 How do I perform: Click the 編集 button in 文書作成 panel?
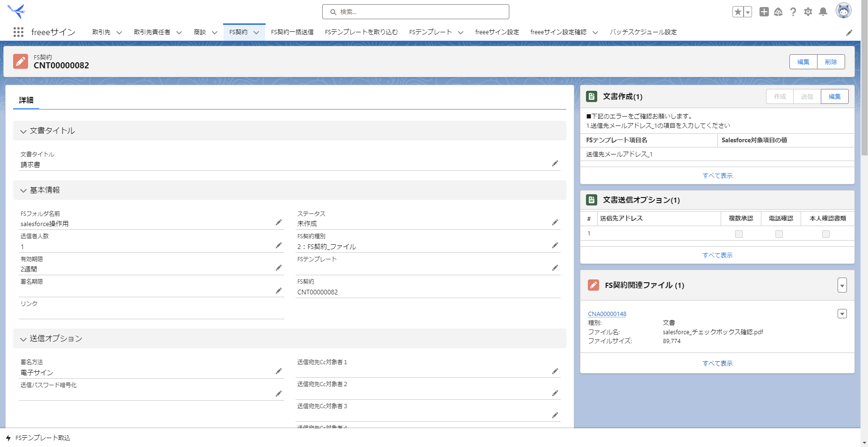click(835, 96)
